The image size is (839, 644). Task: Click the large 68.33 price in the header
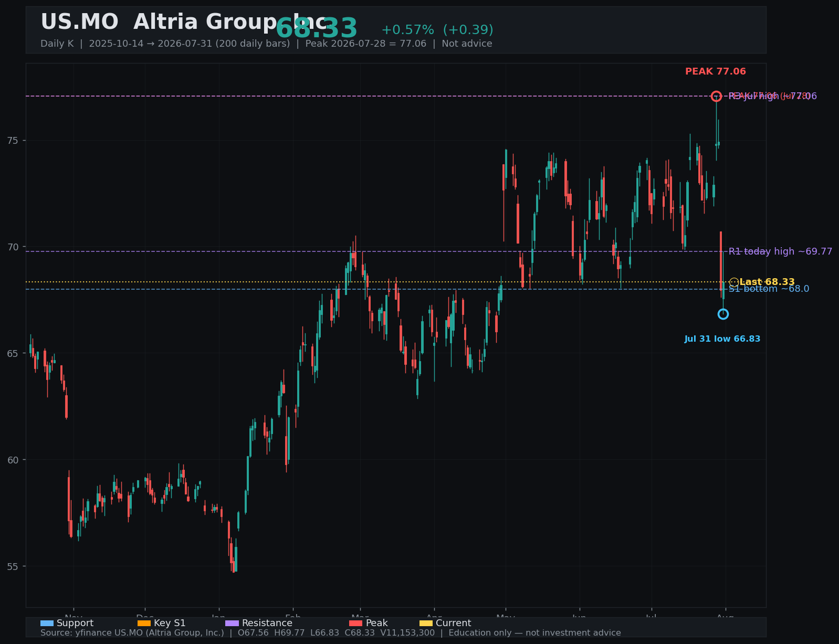tap(317, 28)
